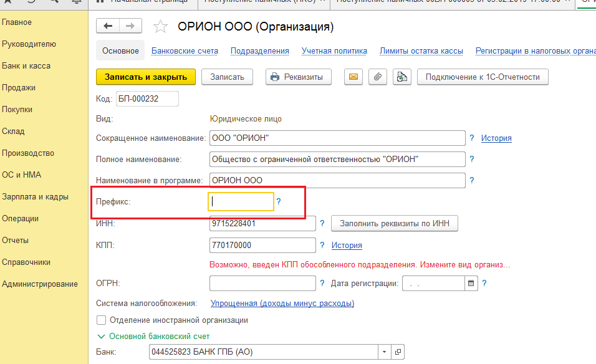Viewport: 596px width, 364px height.
Task: Open attached files via paperclip icon
Action: 377,77
